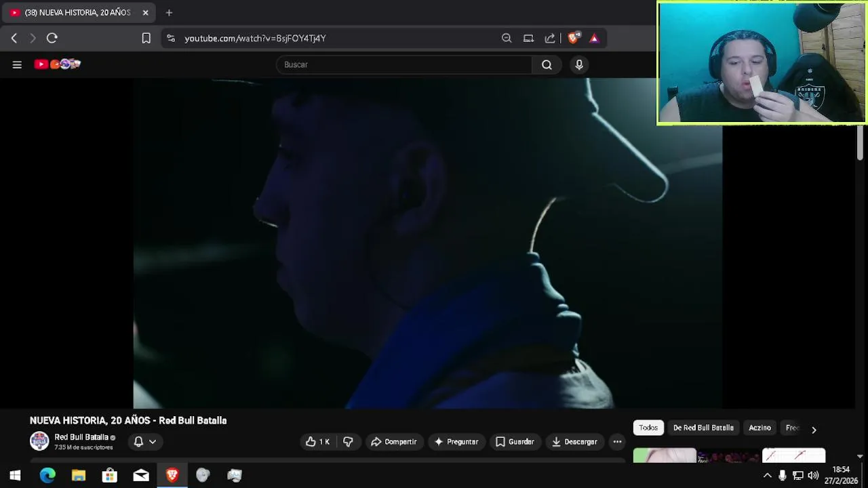The width and height of the screenshot is (868, 488).
Task: Select De Red Bull Batalla chip
Action: click(703, 428)
